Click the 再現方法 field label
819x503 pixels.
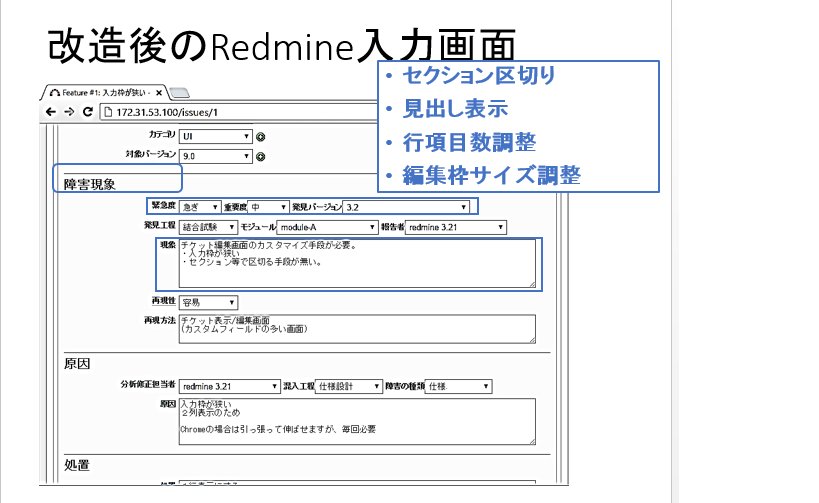click(x=160, y=320)
